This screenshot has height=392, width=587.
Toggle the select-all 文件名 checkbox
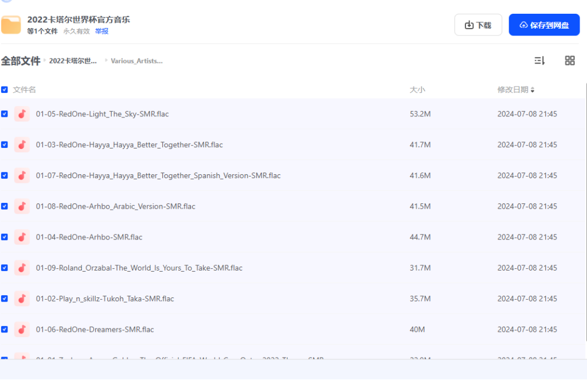[5, 89]
